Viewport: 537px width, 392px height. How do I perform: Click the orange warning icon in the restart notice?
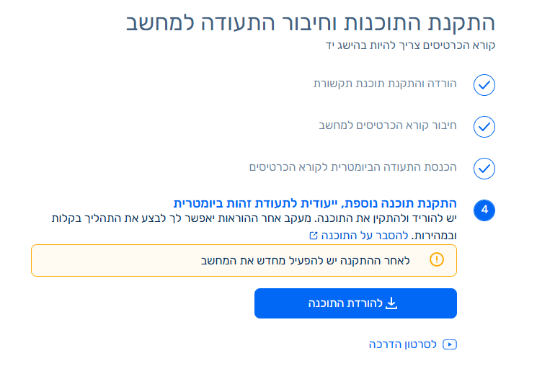coord(437,260)
